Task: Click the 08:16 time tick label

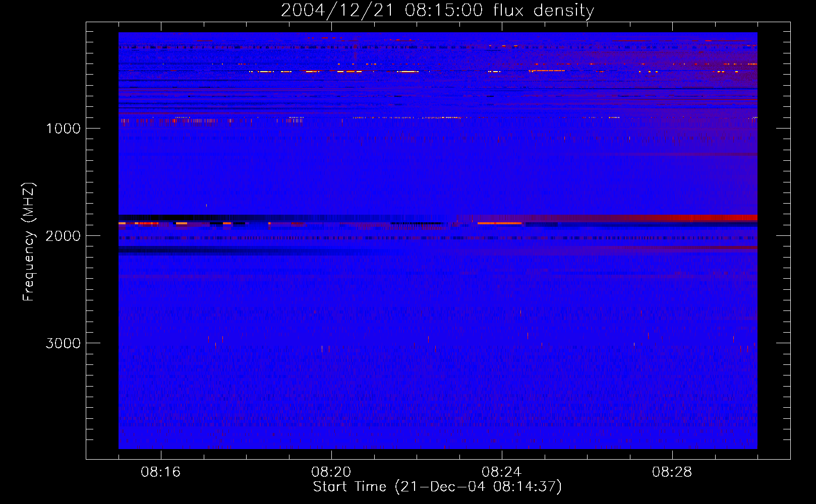Action: click(161, 472)
